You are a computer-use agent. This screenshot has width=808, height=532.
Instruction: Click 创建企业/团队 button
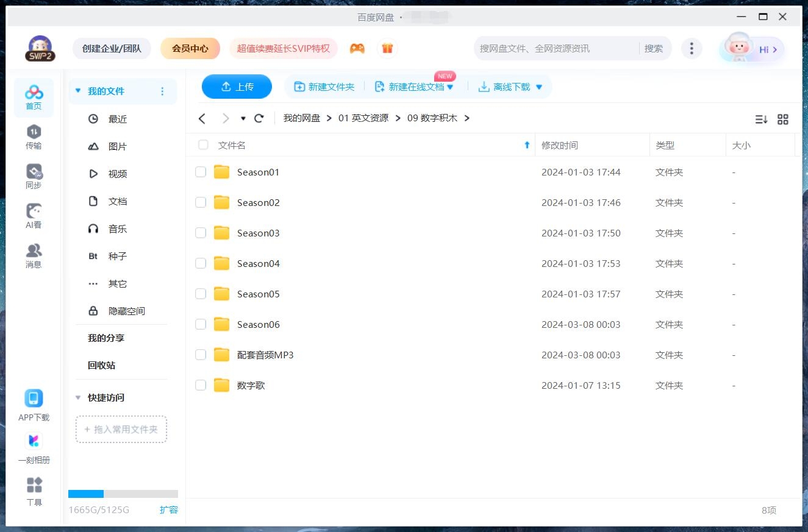pyautogui.click(x=112, y=49)
